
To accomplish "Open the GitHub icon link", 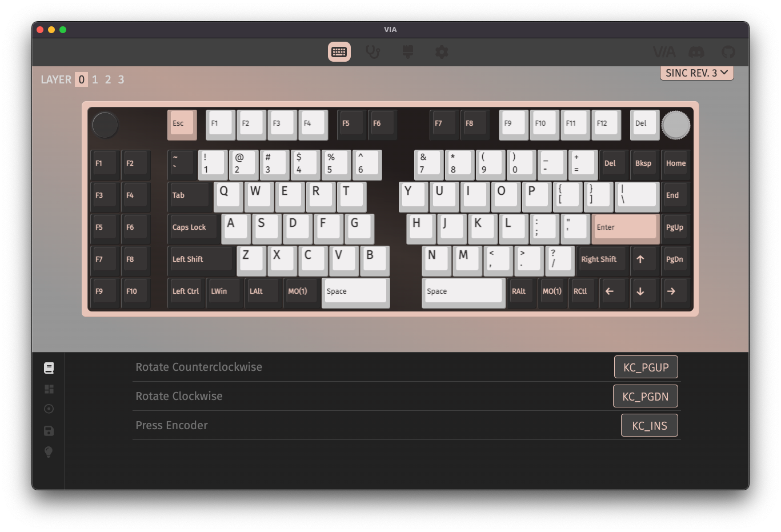I will coord(728,52).
